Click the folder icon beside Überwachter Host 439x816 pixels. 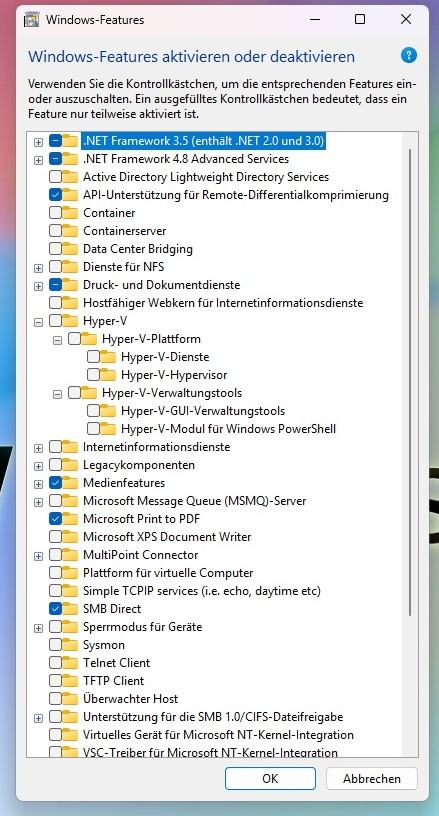(70, 698)
